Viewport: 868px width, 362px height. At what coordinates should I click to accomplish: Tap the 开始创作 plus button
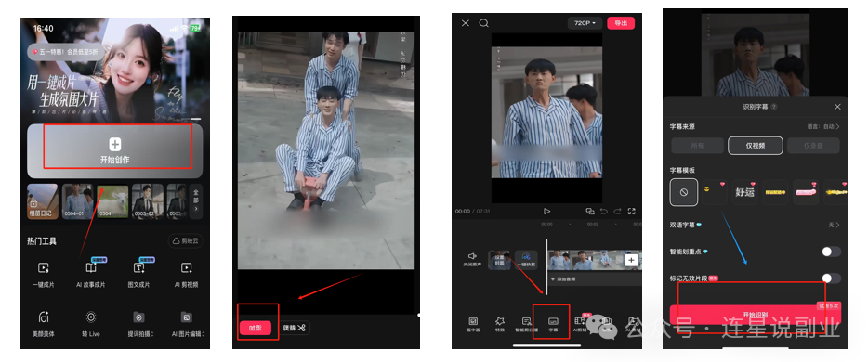(x=114, y=150)
